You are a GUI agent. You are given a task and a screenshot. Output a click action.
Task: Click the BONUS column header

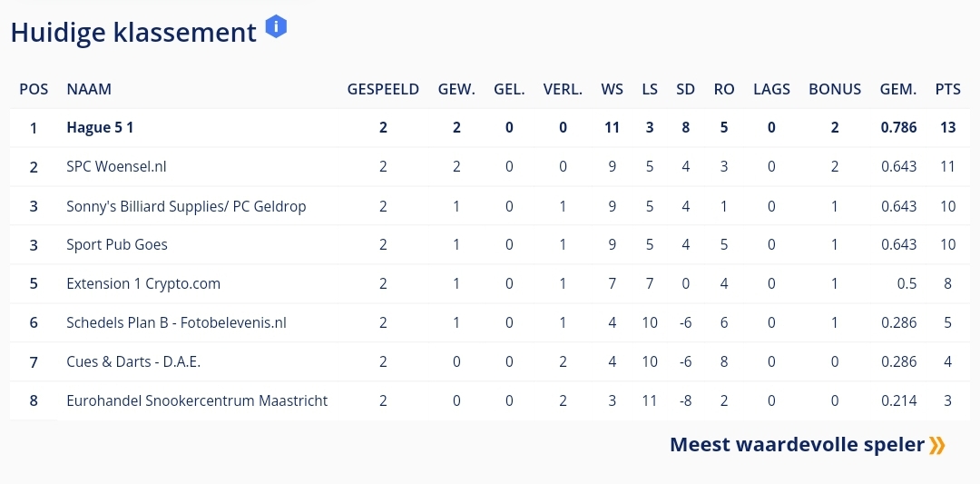(x=835, y=89)
